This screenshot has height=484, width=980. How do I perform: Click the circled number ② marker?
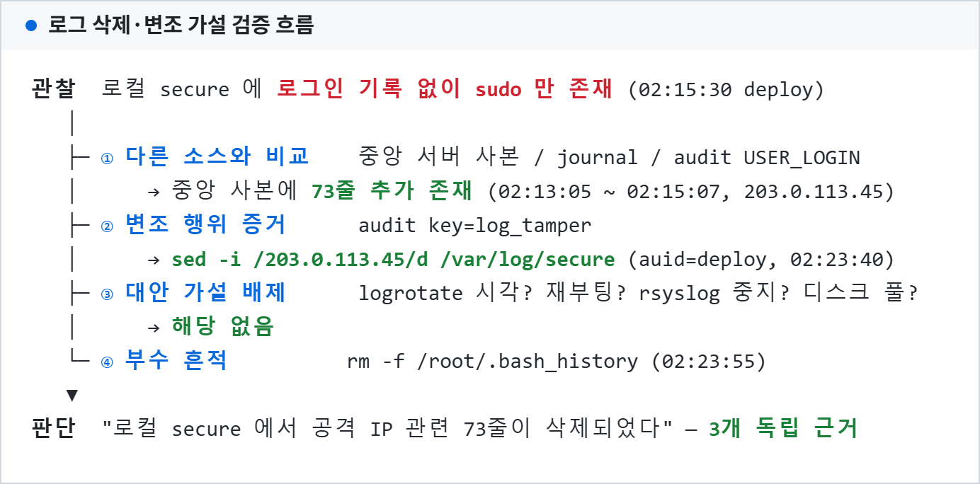pyautogui.click(x=107, y=226)
